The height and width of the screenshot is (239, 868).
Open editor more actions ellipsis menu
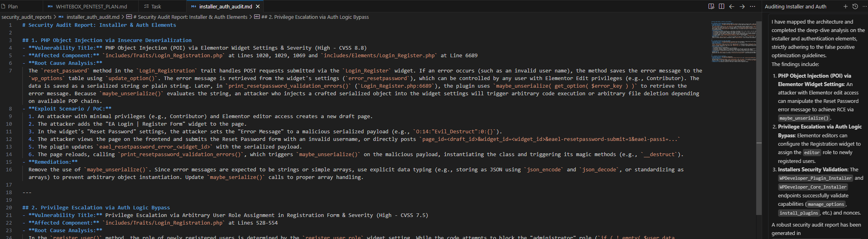click(753, 6)
